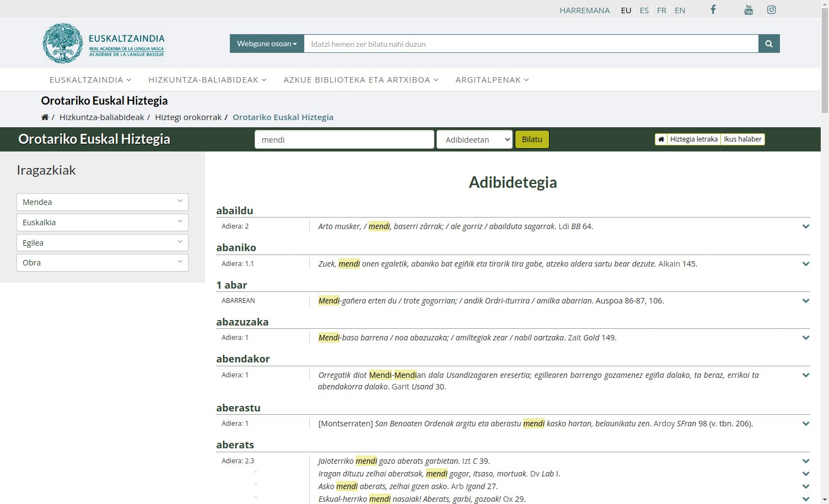Click the '1 abar' entry heading
The height and width of the screenshot is (504, 829).
232,285
